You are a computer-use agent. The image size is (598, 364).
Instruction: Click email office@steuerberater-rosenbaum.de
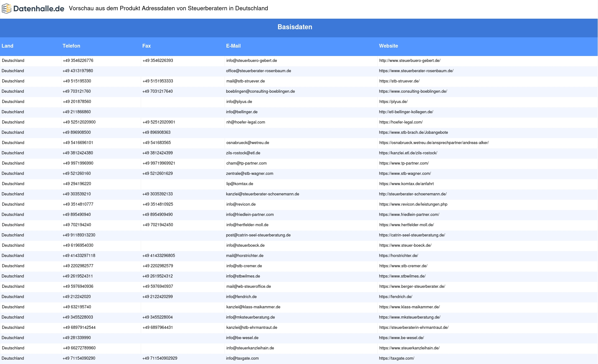(259, 71)
